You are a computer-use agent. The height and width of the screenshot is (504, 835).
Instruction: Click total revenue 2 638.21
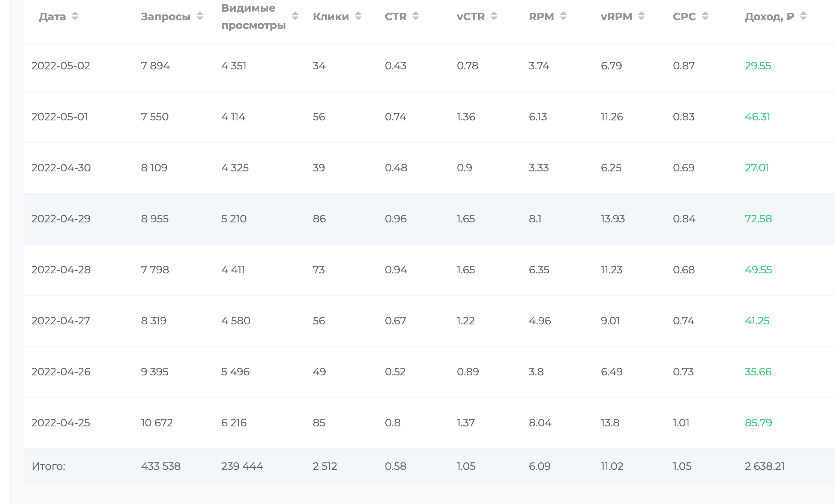click(x=764, y=466)
